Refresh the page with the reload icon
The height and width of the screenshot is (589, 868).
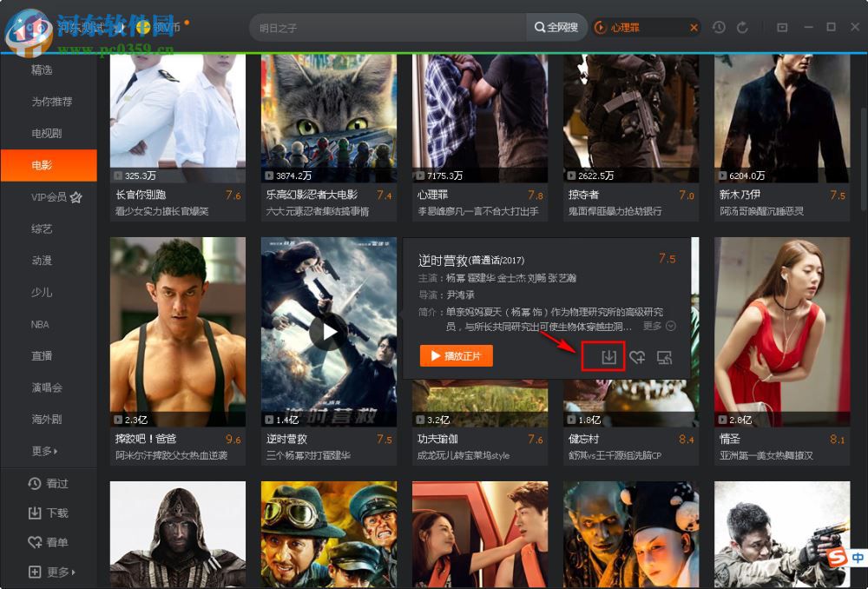pos(743,27)
